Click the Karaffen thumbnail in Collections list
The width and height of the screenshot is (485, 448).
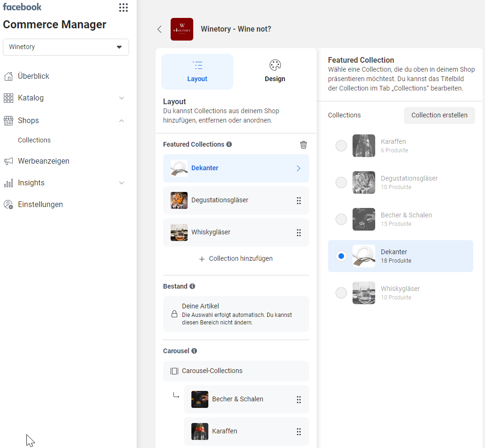364,146
